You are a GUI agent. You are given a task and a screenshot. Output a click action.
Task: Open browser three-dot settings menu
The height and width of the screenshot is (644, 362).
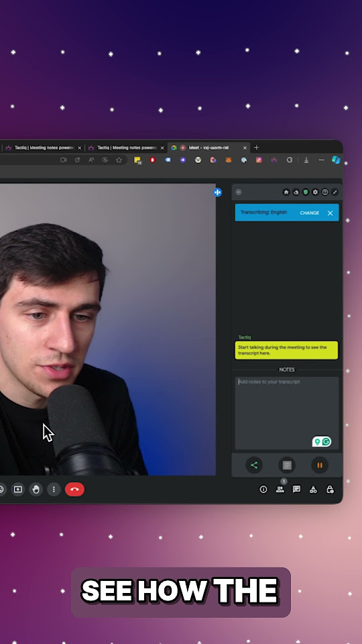321,160
